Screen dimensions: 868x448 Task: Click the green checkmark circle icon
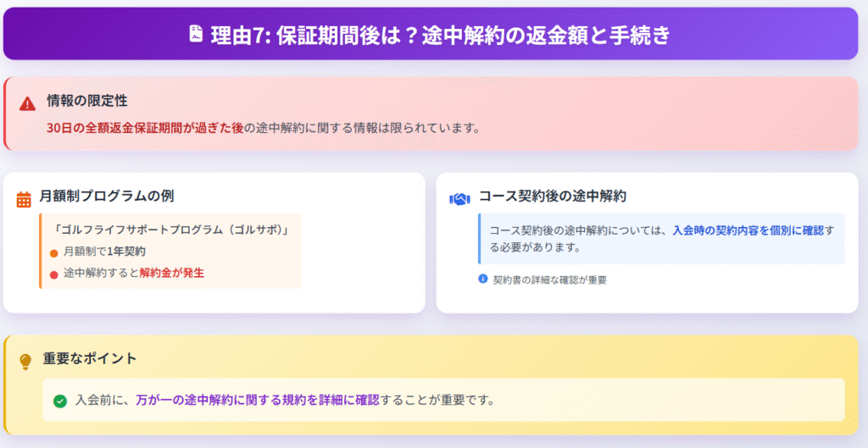[60, 401]
